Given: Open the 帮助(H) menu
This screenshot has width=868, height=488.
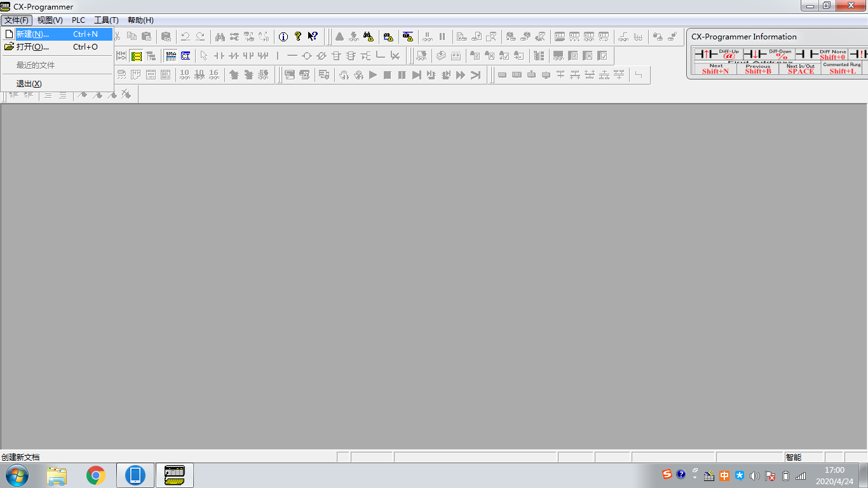Looking at the screenshot, I should point(140,20).
